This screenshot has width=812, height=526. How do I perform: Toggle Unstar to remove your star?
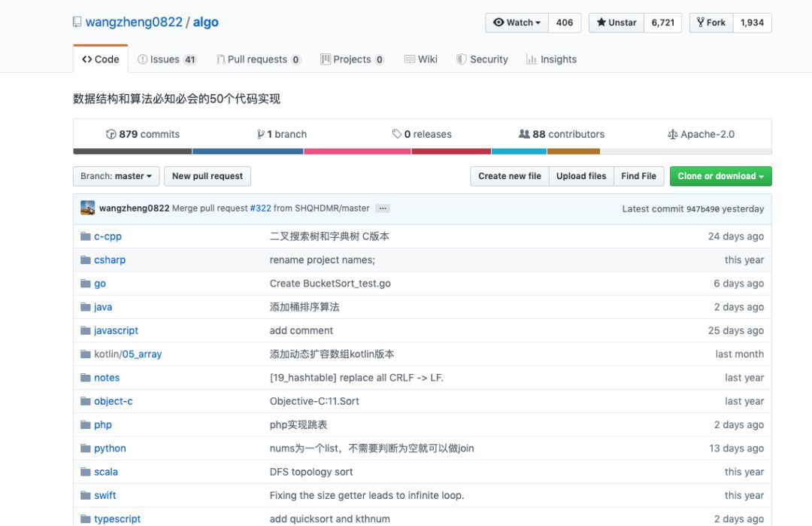pyautogui.click(x=615, y=23)
